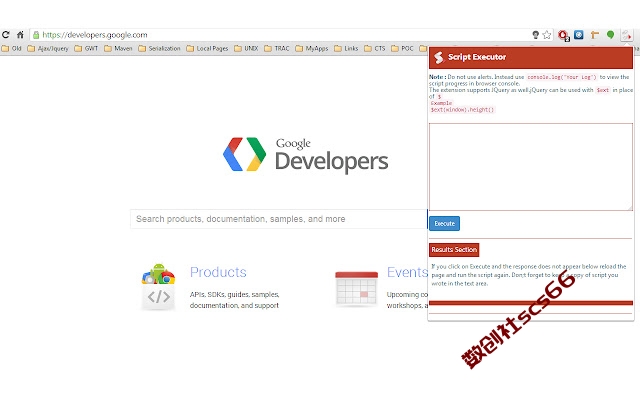Image resolution: width=640 pixels, height=400 pixels.
Task: Open the blue square extension icon
Action: point(579,35)
